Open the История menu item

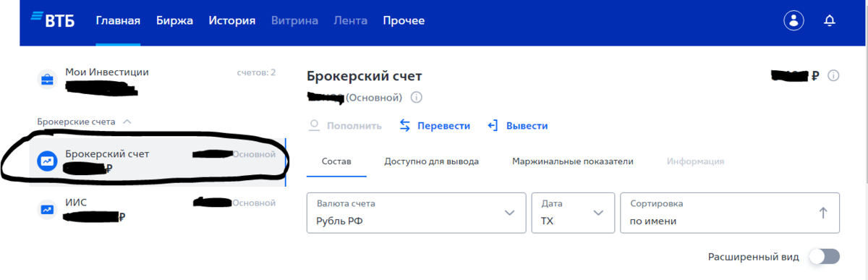click(x=232, y=20)
